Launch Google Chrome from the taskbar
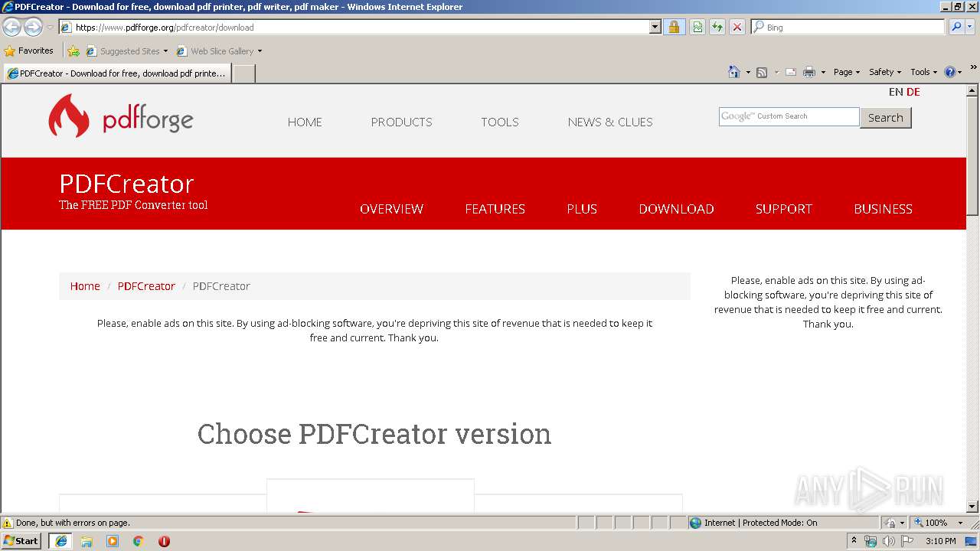 click(x=138, y=541)
